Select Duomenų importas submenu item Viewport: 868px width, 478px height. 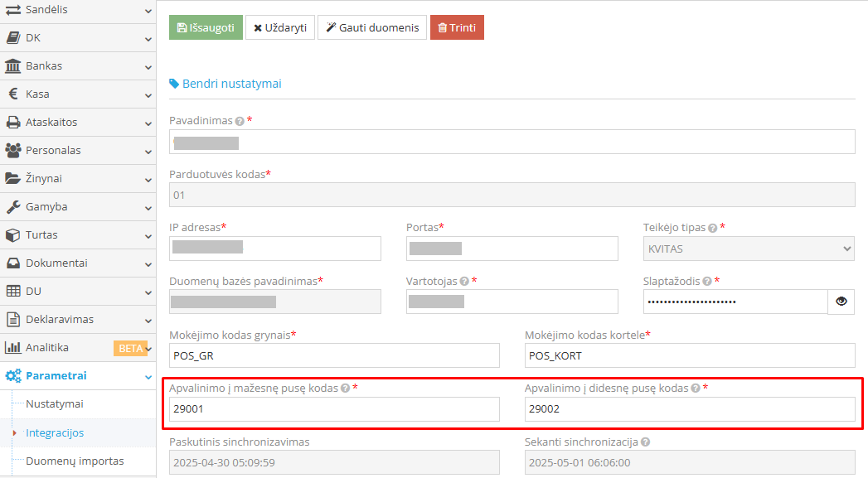75,461
